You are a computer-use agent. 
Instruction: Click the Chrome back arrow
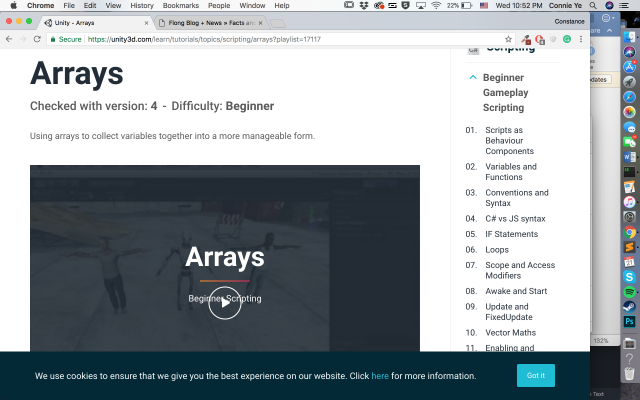tap(9, 39)
